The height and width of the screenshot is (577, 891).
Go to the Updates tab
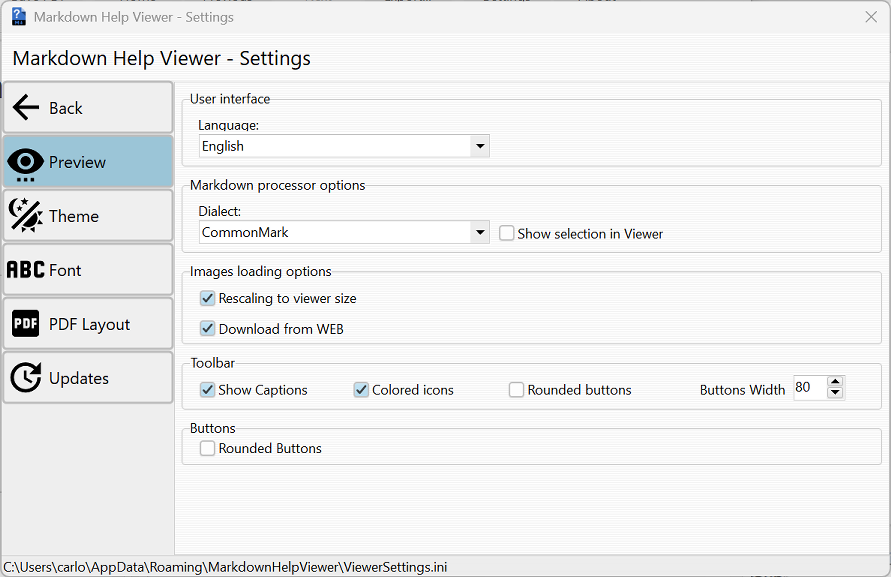pyautogui.click(x=88, y=377)
